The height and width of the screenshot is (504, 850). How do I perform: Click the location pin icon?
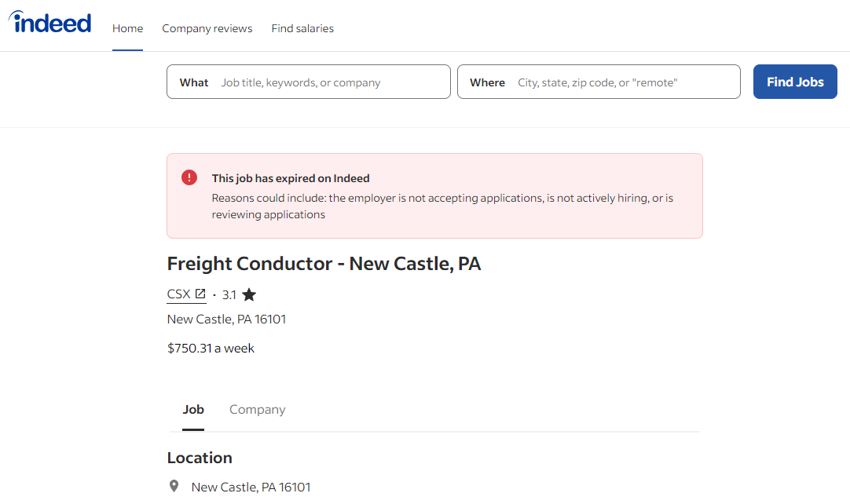coord(174,487)
